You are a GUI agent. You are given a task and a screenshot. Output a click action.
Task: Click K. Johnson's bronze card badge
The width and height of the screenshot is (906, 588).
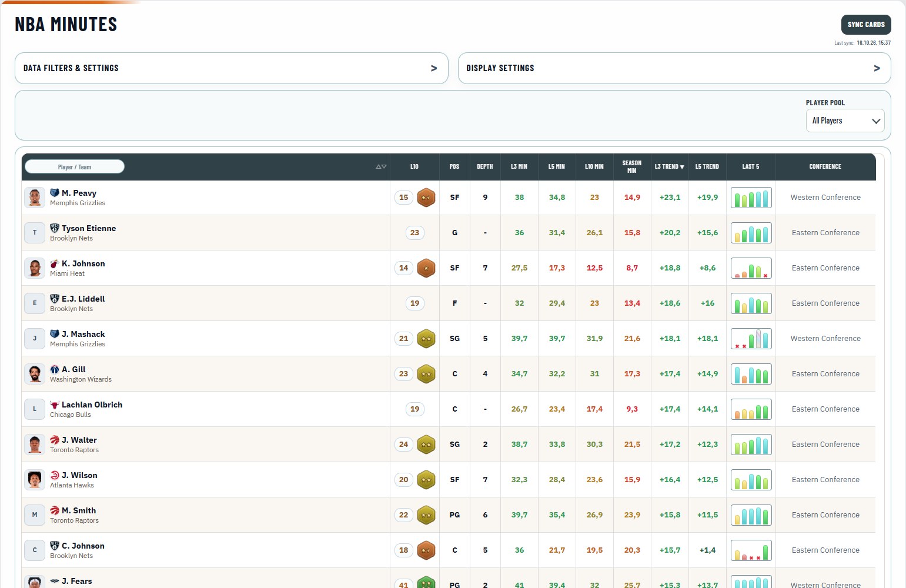(426, 268)
